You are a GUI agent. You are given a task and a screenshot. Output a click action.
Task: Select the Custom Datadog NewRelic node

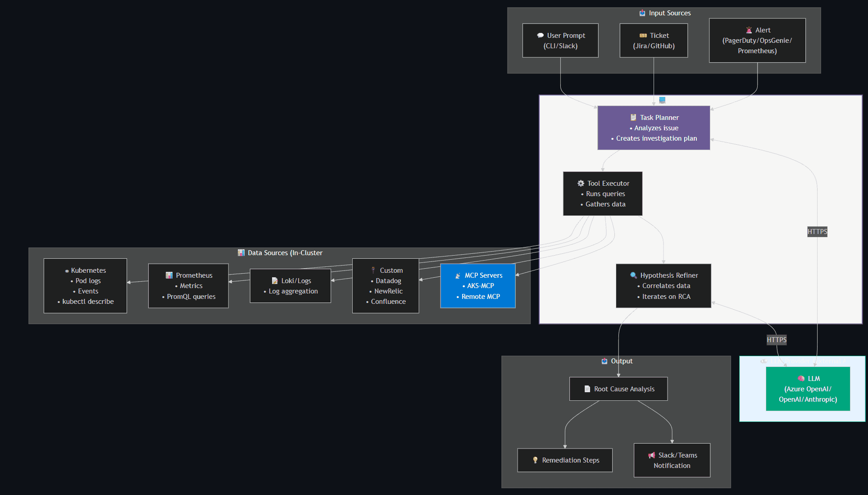click(x=385, y=286)
